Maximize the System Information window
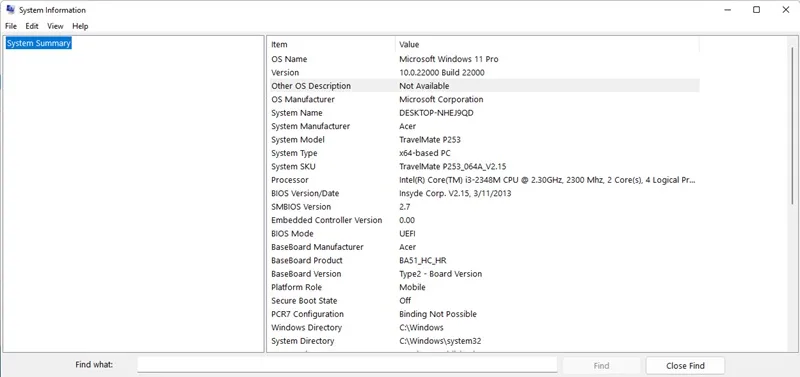 coord(757,10)
